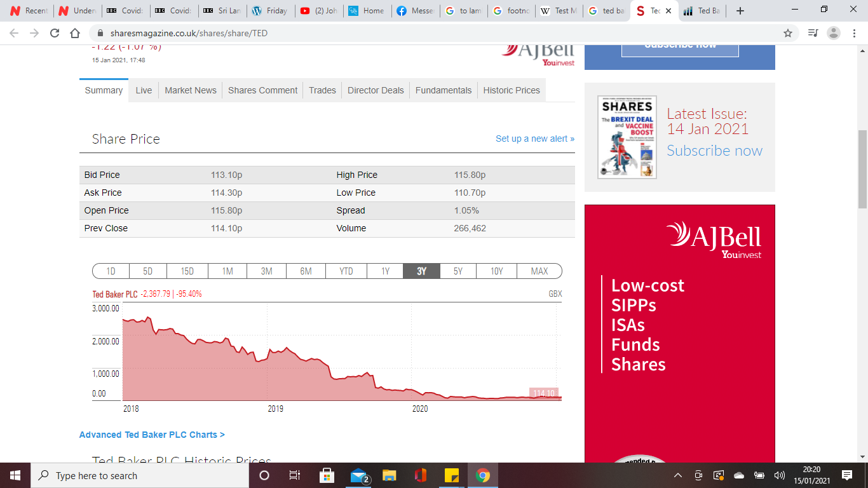This screenshot has height=488, width=868.
Task: Open the Director Deals tab
Action: (376, 90)
